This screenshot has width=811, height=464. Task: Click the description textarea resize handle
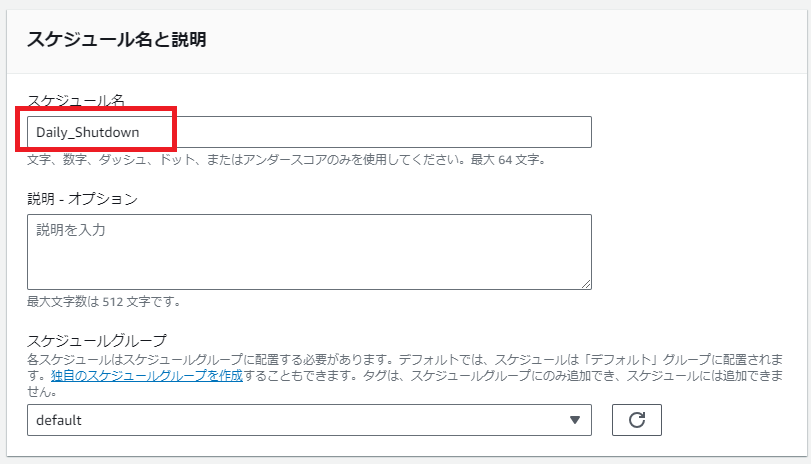[586, 284]
